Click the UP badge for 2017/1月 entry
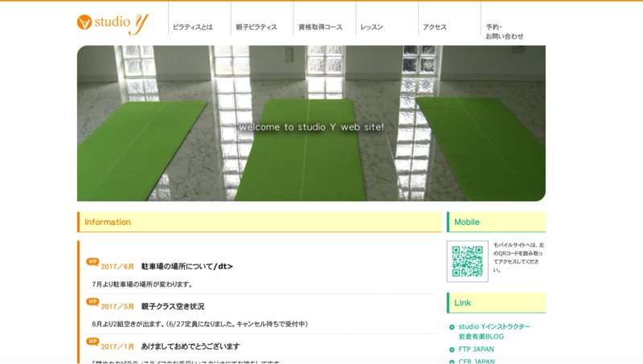Screen dimensions: 643x364 [92, 342]
